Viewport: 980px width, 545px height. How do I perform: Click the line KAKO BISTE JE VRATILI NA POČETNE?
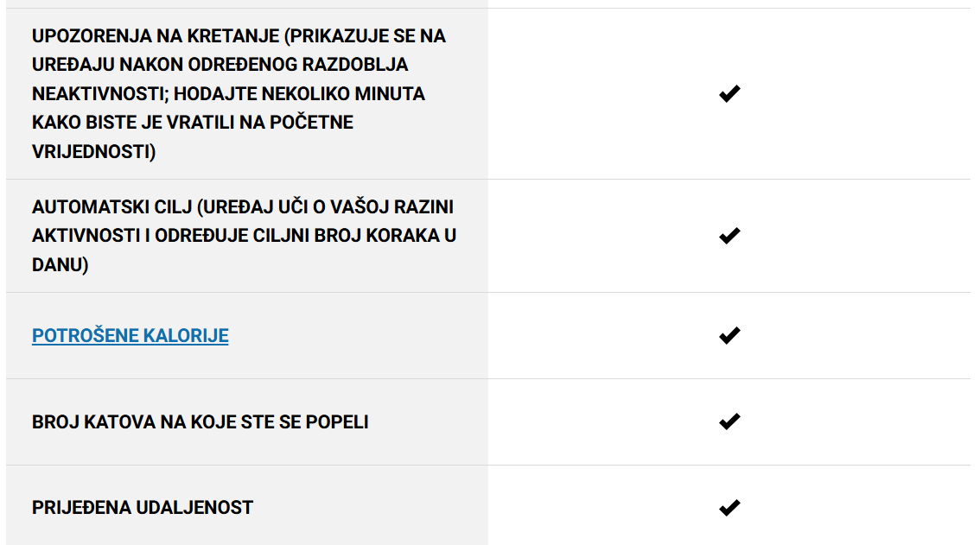coord(193,123)
